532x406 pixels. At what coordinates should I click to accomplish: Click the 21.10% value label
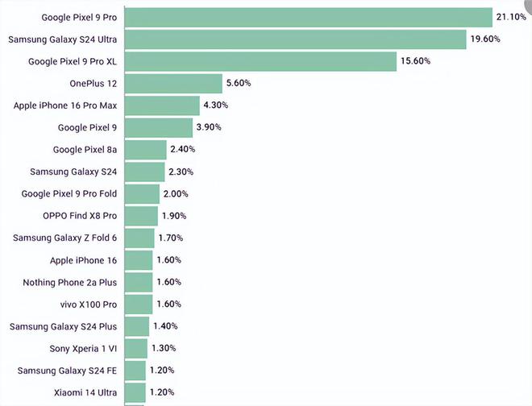coord(511,17)
